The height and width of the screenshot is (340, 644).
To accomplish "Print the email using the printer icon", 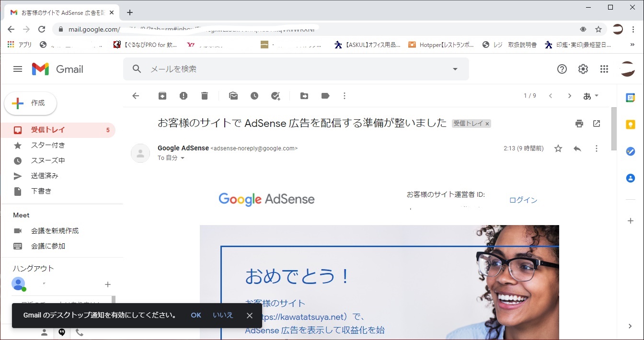I will [x=579, y=124].
